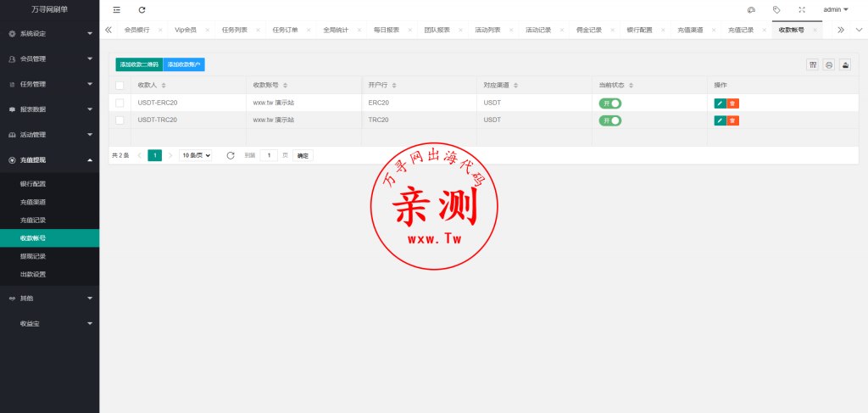Switch to the 充值渠道 tab
The height and width of the screenshot is (413, 868).
pyautogui.click(x=690, y=30)
